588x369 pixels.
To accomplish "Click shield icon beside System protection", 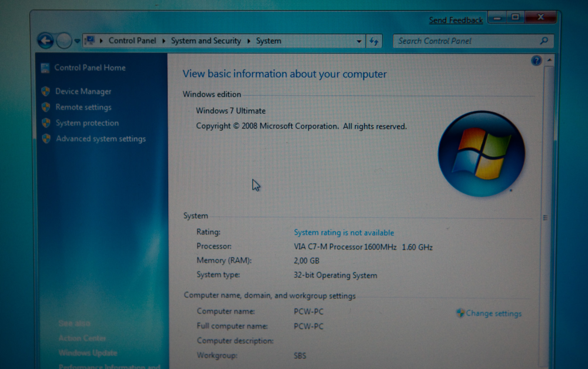I will pyautogui.click(x=46, y=123).
